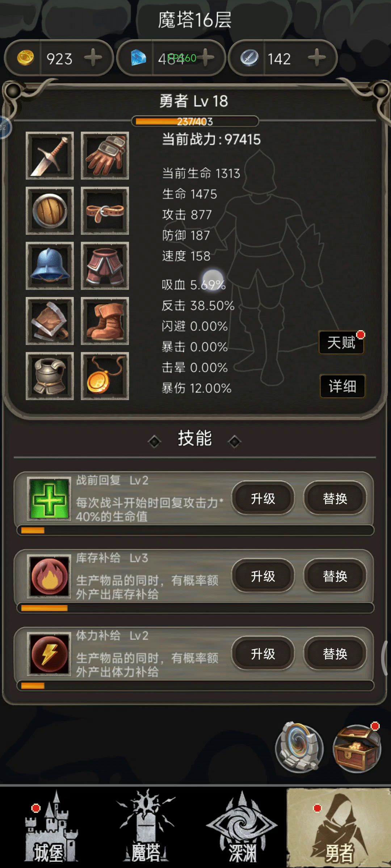Viewport: 391px width, 868px height.
Task: Click the hero experience progress bar
Action: pyautogui.click(x=195, y=121)
